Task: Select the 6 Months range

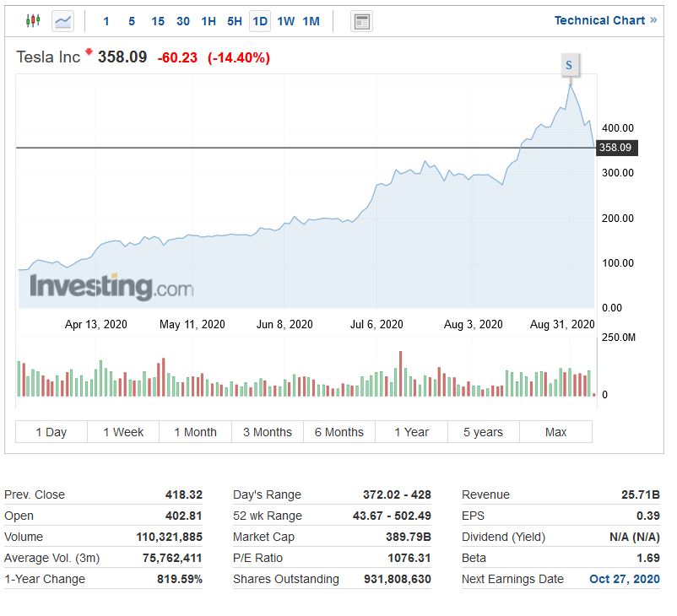Action: point(339,432)
